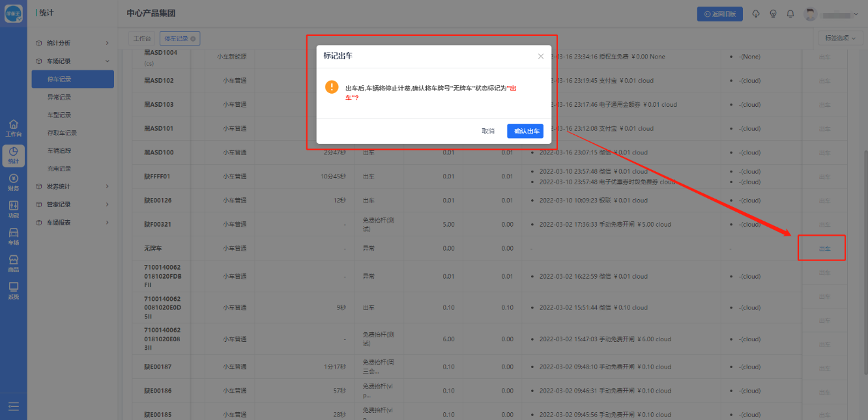The image size is (868, 420).
Task: Click the 停车王 app logo
Action: (x=14, y=14)
